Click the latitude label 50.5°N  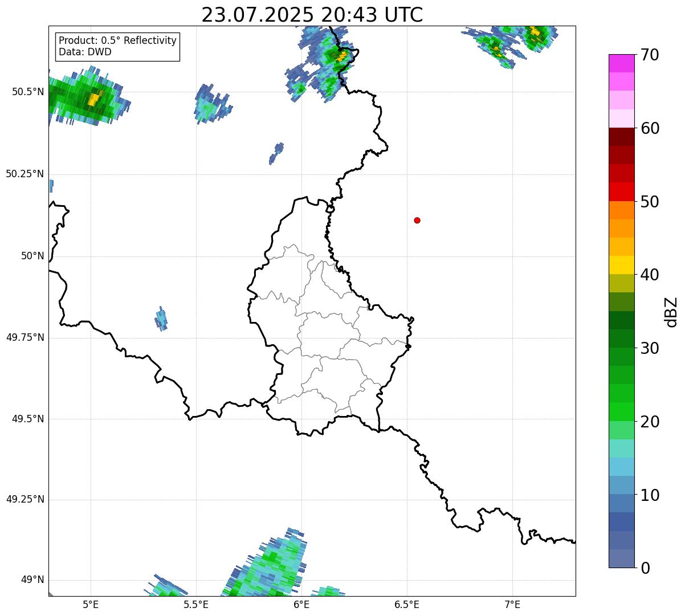tap(28, 92)
